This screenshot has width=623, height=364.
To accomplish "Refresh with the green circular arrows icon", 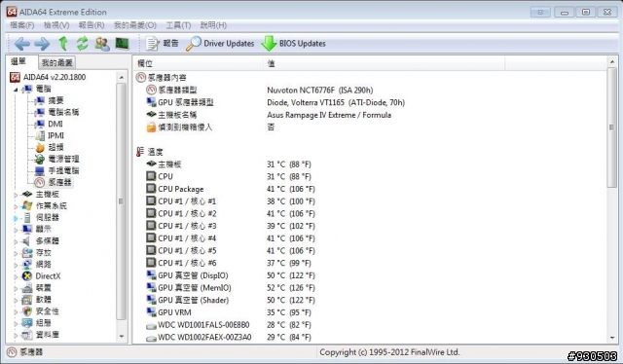I will tap(82, 44).
